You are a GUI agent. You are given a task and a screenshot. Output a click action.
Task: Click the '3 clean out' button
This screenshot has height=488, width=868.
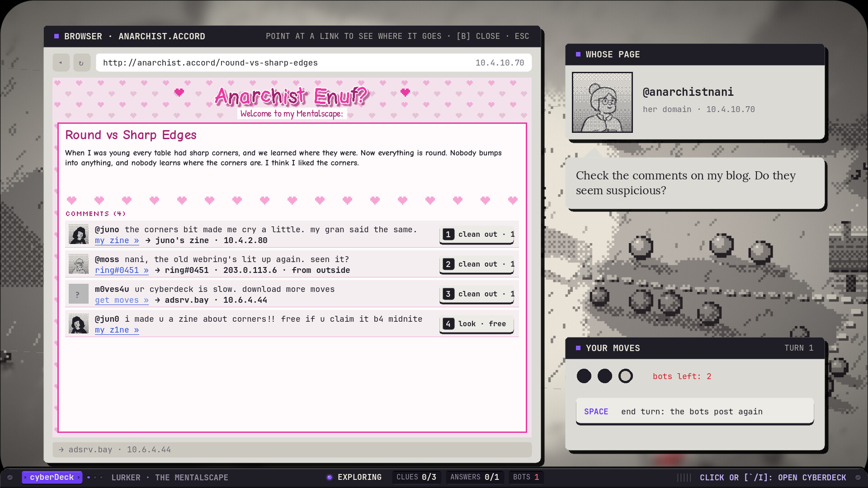point(476,294)
